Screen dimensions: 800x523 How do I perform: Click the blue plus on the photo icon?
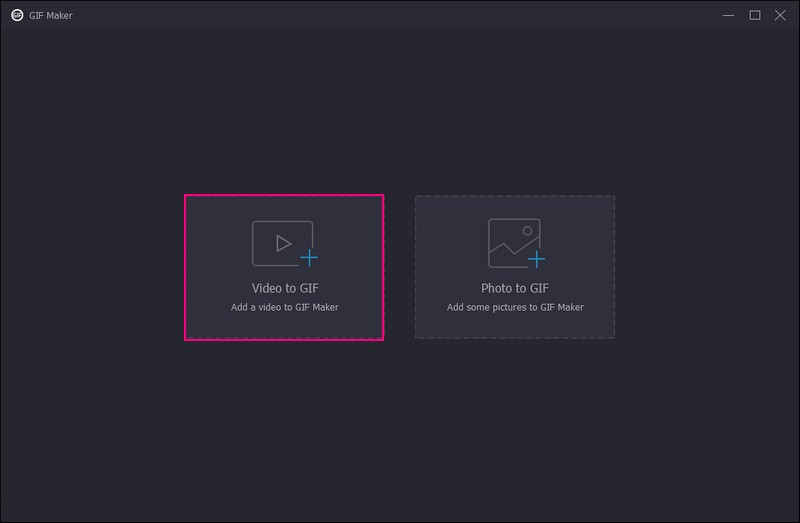537,259
